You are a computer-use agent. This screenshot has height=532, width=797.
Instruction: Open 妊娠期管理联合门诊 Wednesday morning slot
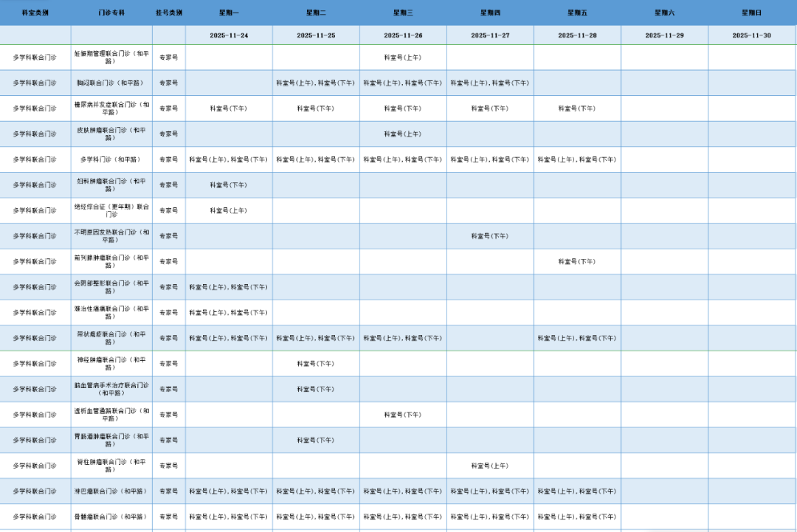point(403,57)
